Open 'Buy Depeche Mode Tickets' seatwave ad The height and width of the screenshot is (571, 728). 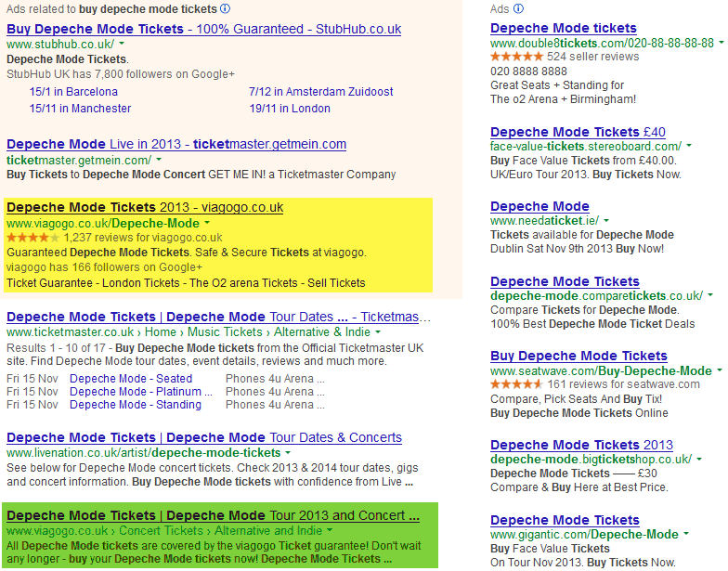[x=578, y=357]
